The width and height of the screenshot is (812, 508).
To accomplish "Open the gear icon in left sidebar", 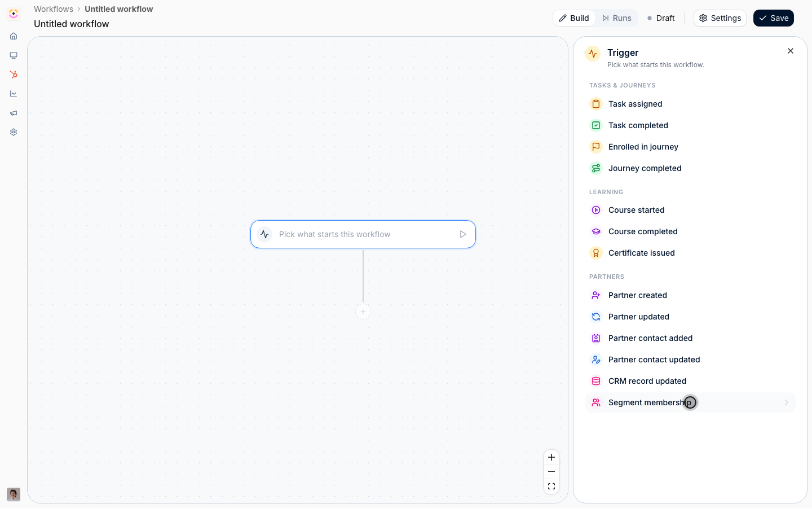I will tap(14, 132).
